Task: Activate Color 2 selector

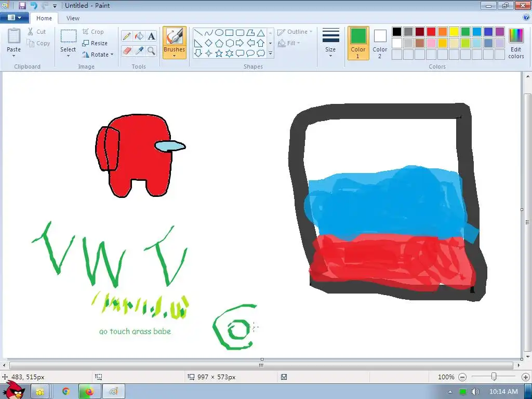Action: [380, 43]
